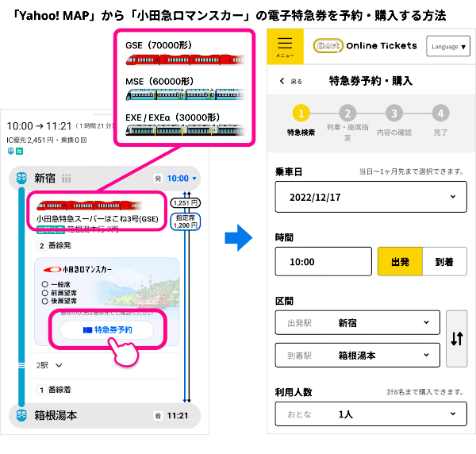Click the 指定席 1,200円 fare badge
The width and height of the screenshot is (476, 454).
[186, 221]
